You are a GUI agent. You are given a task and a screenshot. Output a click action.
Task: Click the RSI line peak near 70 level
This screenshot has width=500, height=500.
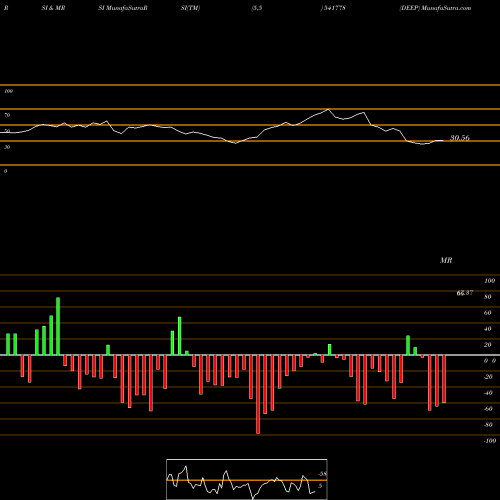[328, 109]
